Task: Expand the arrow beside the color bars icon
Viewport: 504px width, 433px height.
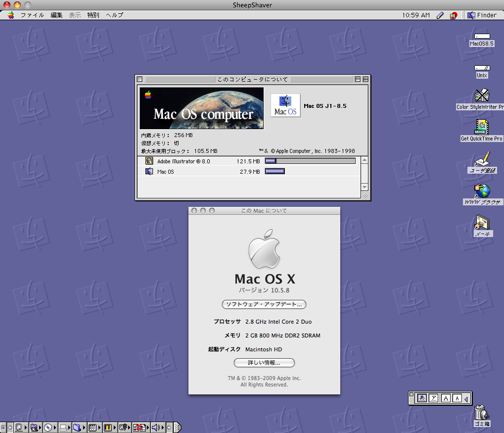Action: point(114,428)
